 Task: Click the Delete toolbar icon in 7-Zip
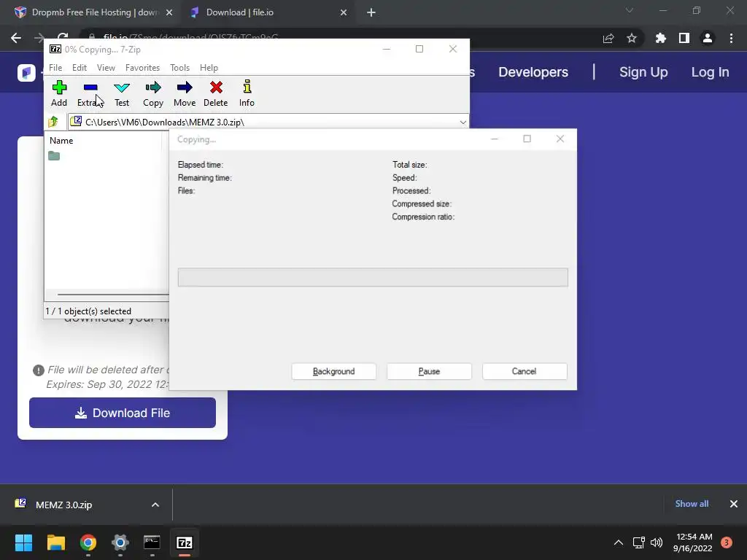pos(216,93)
